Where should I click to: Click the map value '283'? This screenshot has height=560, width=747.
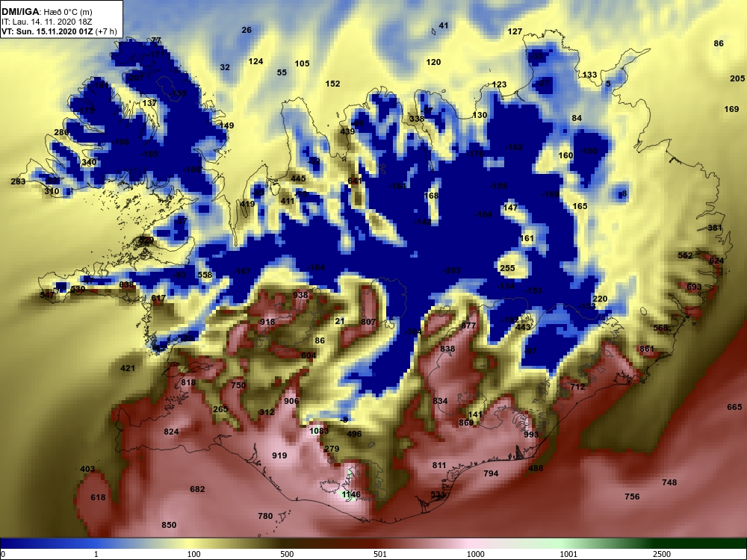[18, 181]
